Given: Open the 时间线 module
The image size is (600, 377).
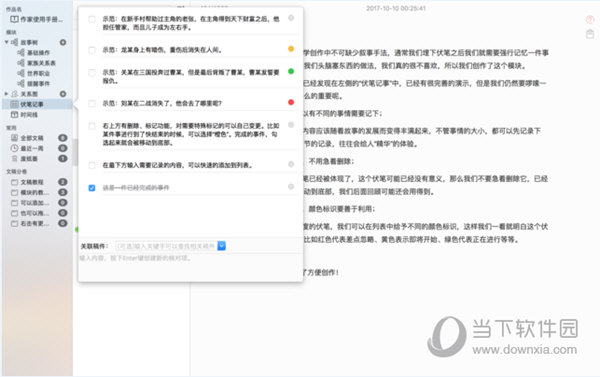Looking at the screenshot, I should point(24,114).
